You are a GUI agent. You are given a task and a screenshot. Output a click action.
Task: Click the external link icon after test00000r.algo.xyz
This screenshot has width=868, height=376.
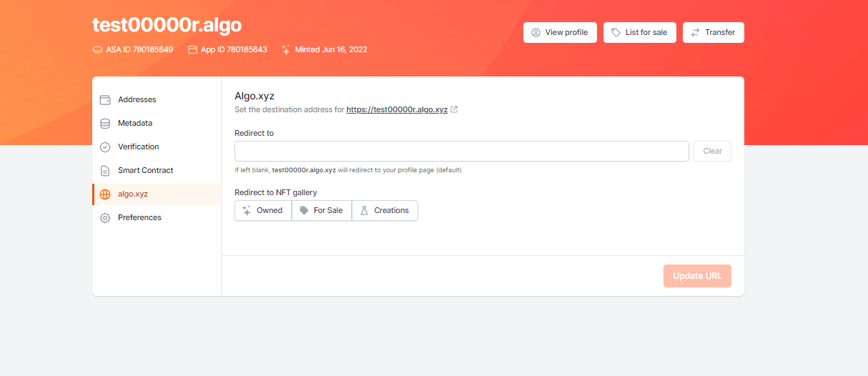click(454, 110)
